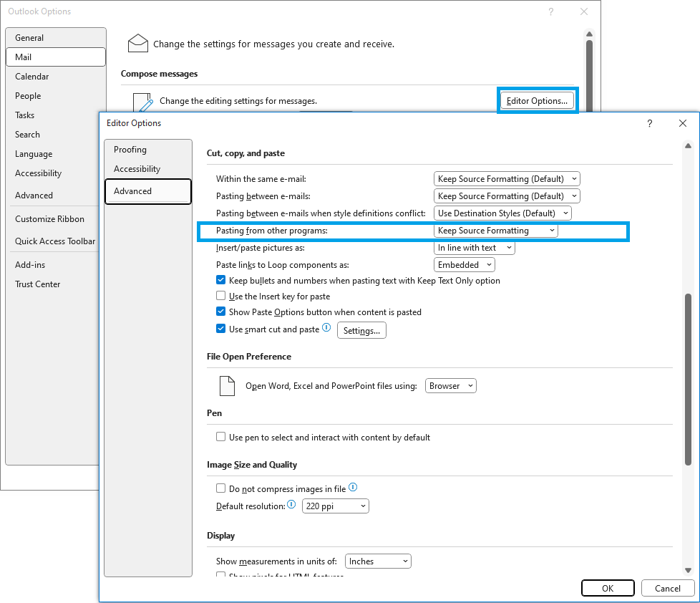
Task: Click the info icon beside smart cut and paste
Action: [x=326, y=328]
